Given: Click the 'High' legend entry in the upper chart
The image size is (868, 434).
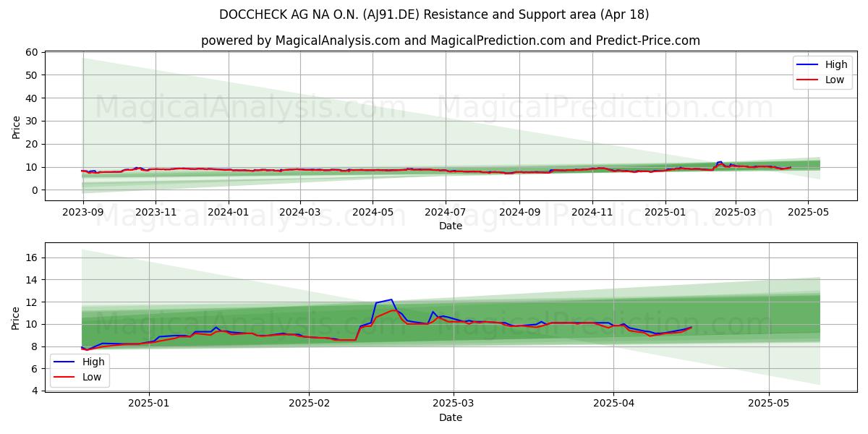Looking at the screenshot, I should [822, 65].
